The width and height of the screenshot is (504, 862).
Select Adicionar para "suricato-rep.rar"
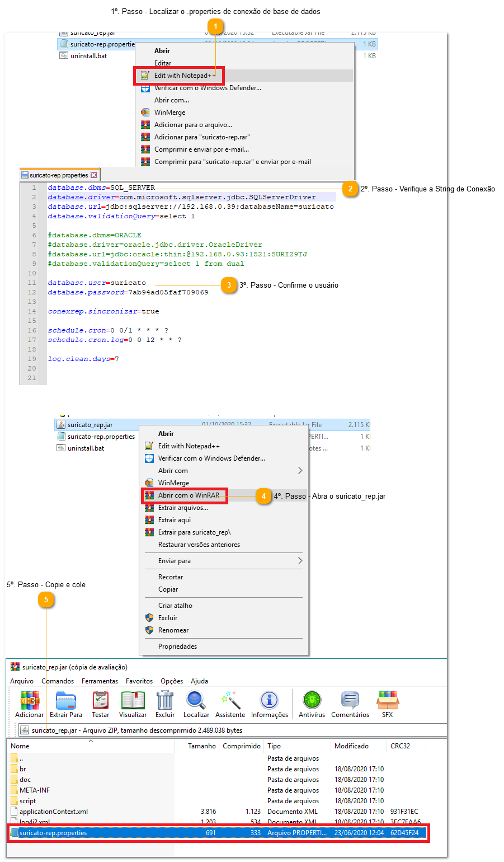pyautogui.click(x=202, y=137)
